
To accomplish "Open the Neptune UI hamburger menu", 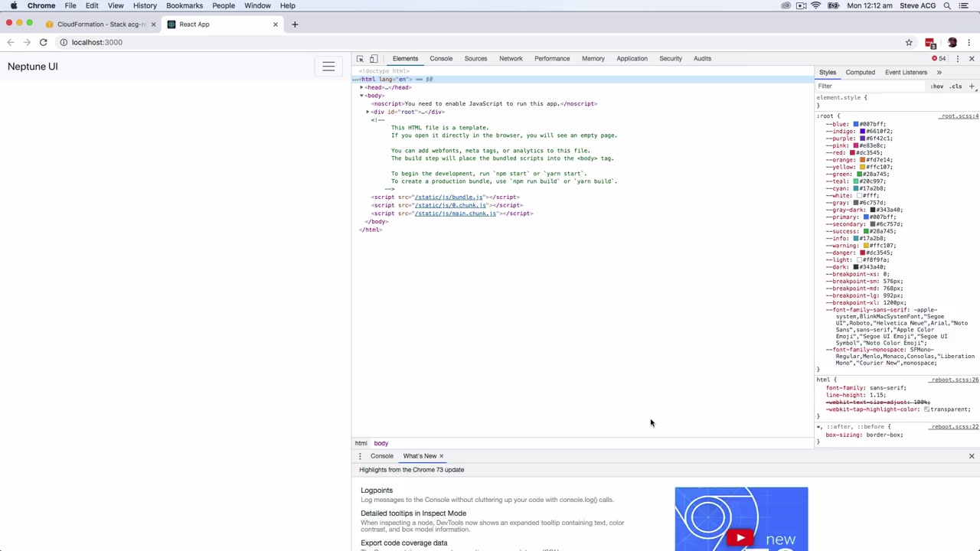I will [x=328, y=67].
